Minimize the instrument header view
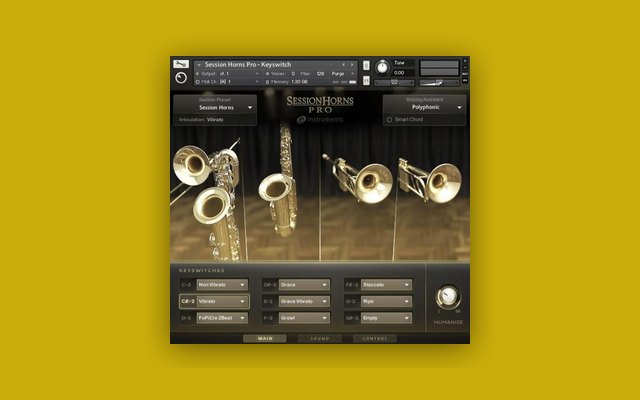Viewport: 640px width, 400px height. [465, 68]
